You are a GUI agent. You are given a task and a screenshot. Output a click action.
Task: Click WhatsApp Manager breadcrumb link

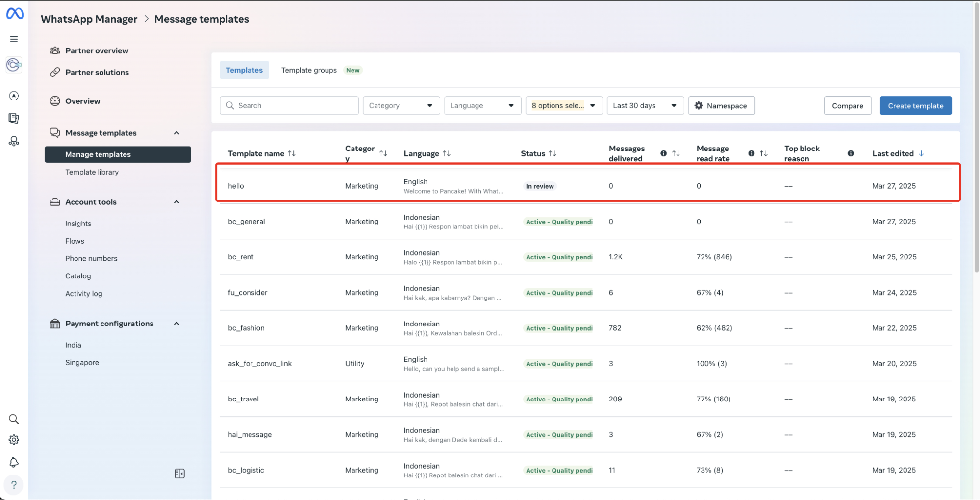[x=89, y=19]
